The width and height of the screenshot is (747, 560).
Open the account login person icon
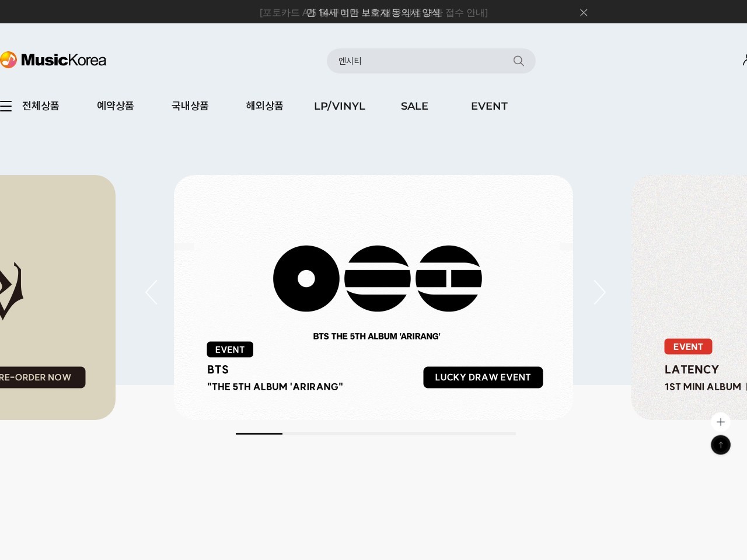point(745,59)
